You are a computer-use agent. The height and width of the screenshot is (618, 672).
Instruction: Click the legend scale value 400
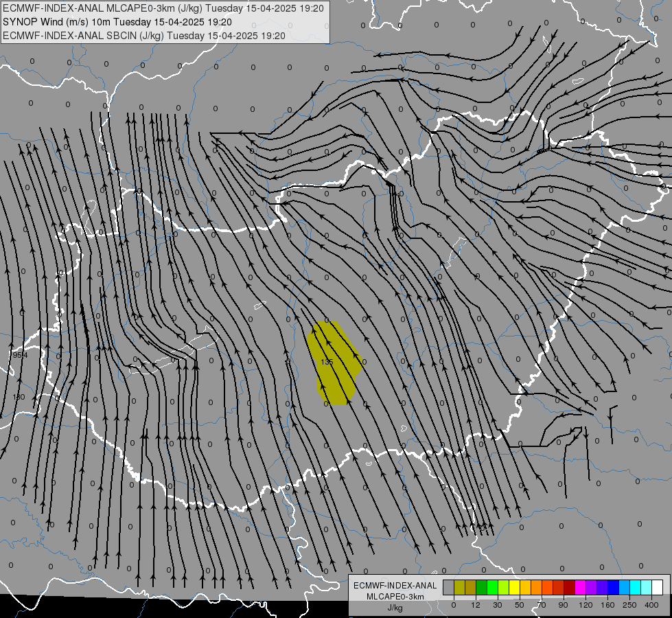pyautogui.click(x=651, y=605)
